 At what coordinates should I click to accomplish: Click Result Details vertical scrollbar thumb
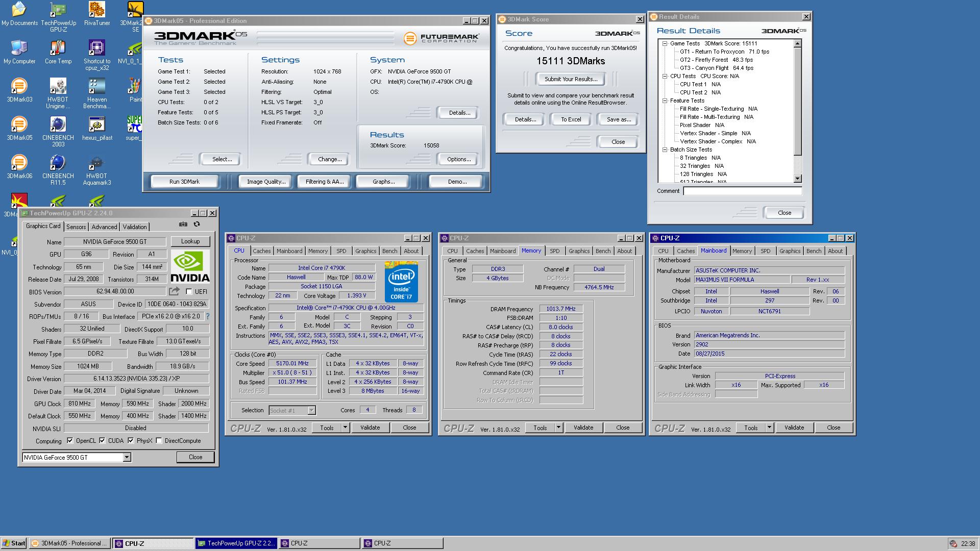pyautogui.click(x=798, y=102)
